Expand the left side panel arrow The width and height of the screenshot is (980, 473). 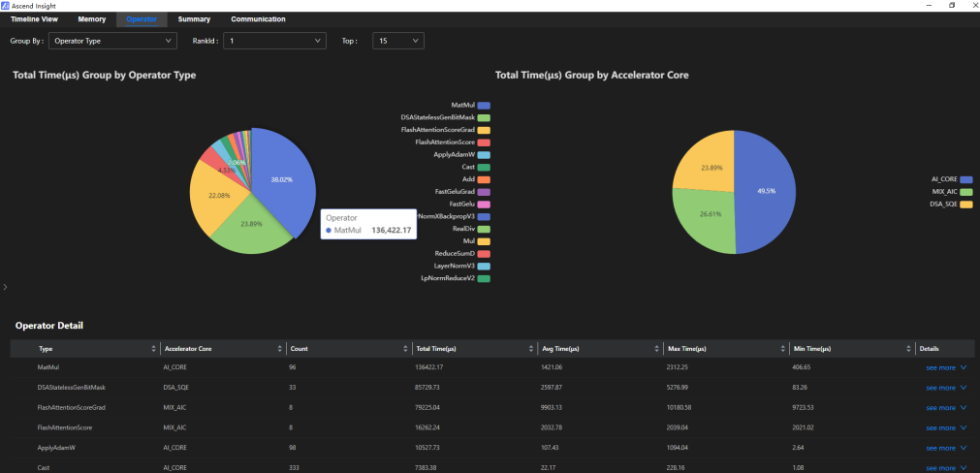click(5, 287)
